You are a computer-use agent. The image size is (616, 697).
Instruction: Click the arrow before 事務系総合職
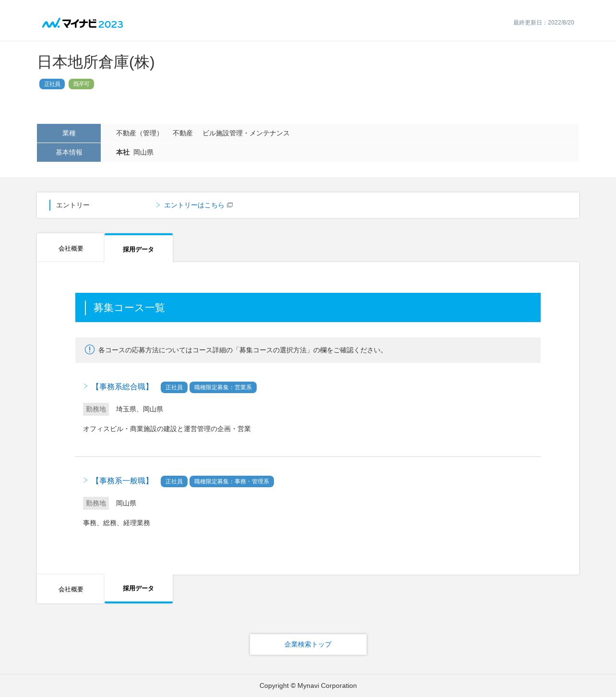(x=86, y=386)
